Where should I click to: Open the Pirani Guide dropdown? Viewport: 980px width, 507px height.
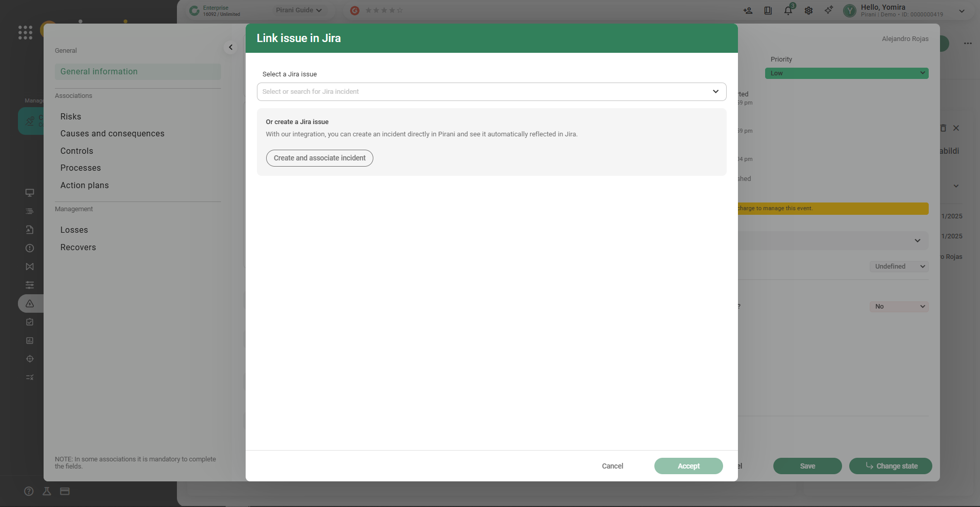tap(298, 10)
